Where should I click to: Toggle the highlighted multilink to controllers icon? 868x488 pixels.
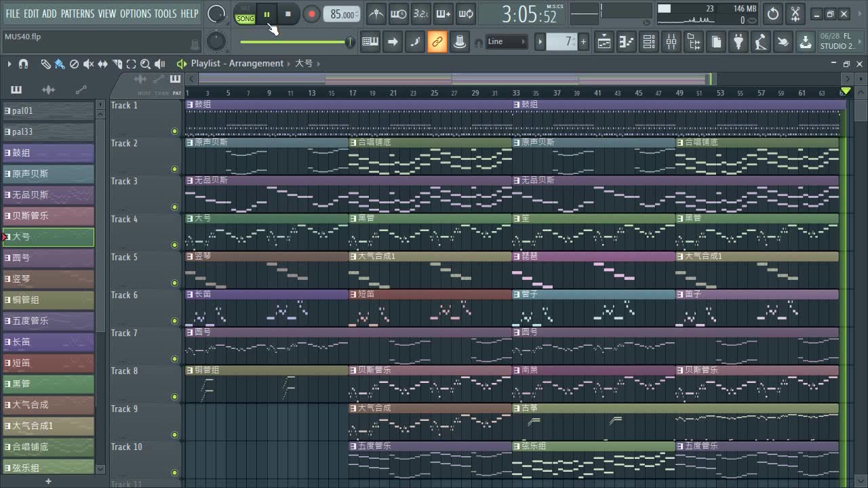point(437,42)
